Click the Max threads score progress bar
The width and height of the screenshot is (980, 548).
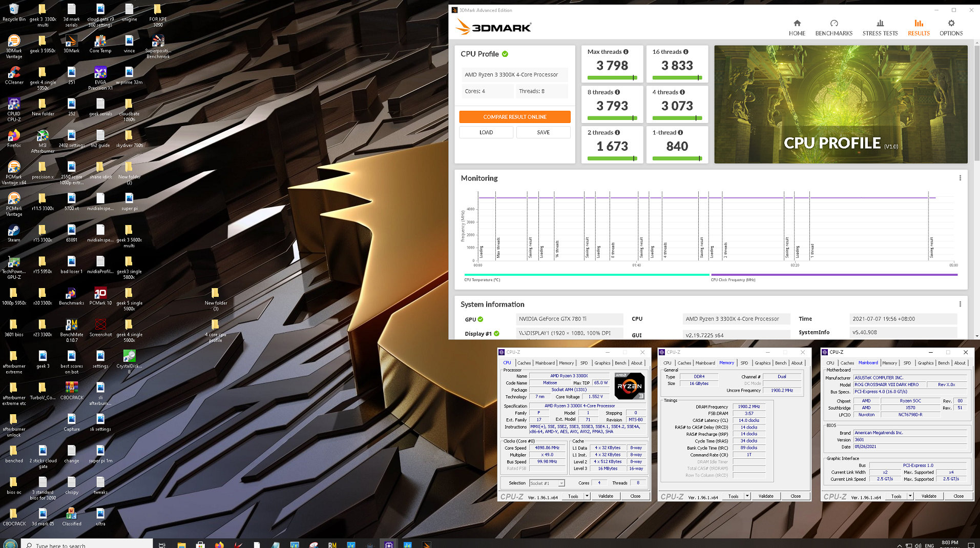[612, 77]
